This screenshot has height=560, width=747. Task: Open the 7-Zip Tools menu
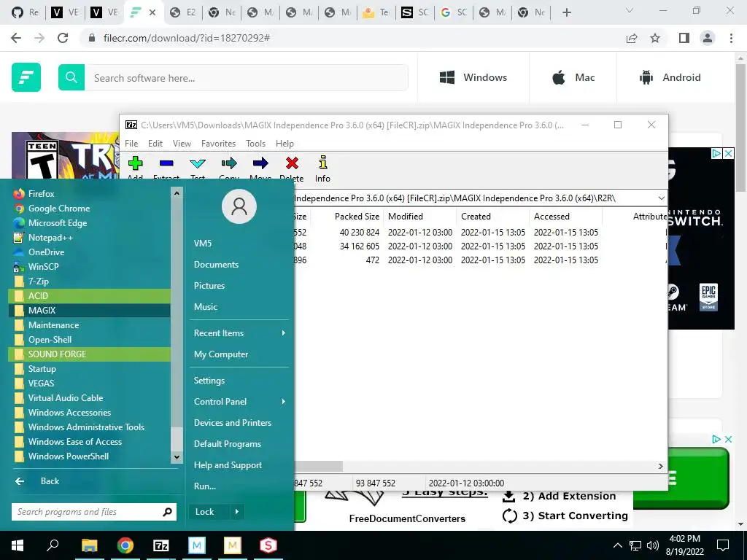pyautogui.click(x=255, y=144)
